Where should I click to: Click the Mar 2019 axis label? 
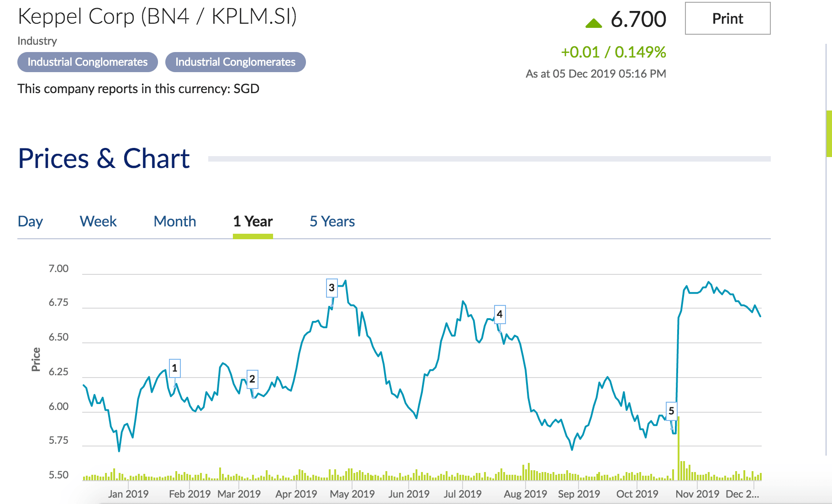click(239, 494)
